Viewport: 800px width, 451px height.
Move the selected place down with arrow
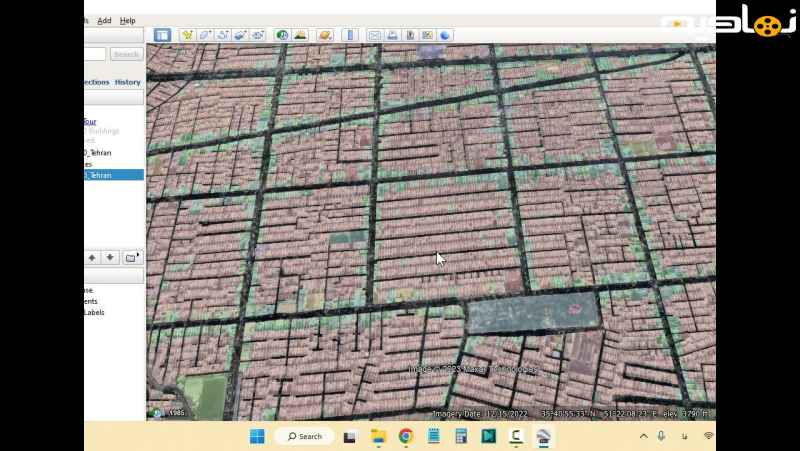coord(110,257)
